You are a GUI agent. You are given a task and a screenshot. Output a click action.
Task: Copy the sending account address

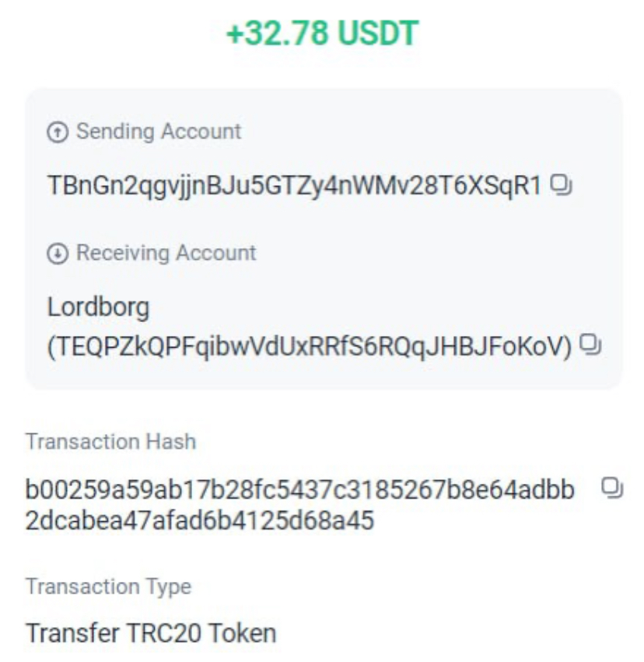(x=562, y=185)
